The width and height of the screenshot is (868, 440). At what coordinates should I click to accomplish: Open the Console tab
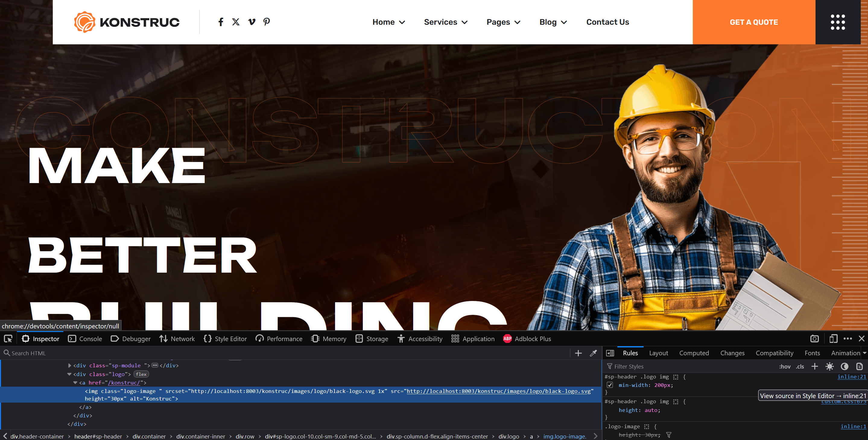(x=85, y=339)
